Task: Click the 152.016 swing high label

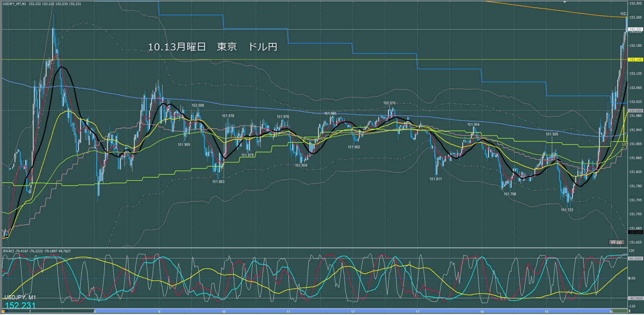Action: tap(389, 103)
